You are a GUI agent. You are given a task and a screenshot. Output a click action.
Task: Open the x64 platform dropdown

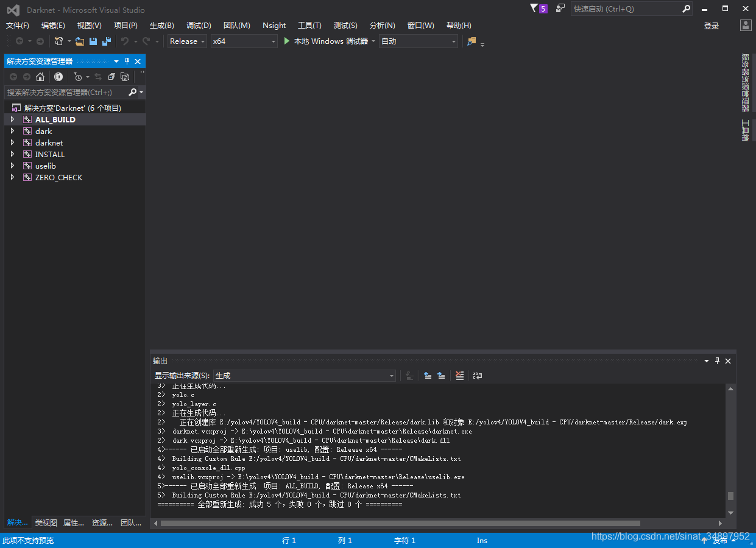(x=244, y=41)
